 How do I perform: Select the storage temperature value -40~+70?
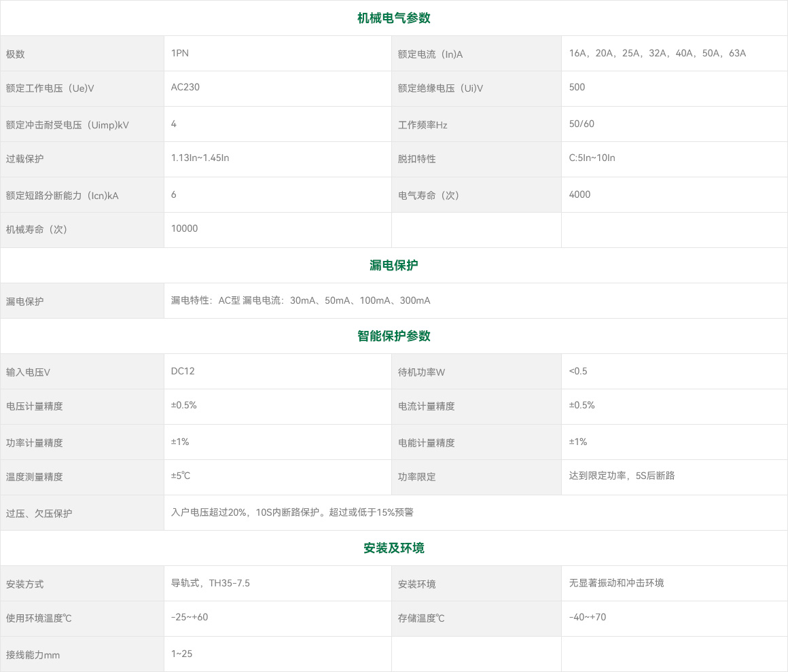[587, 617]
